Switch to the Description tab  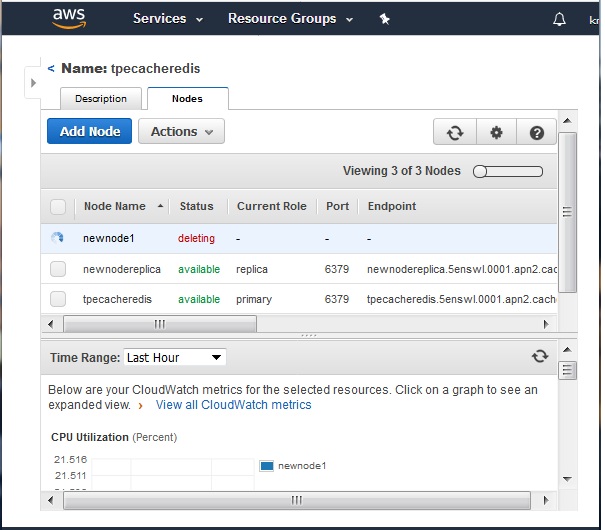[101, 99]
